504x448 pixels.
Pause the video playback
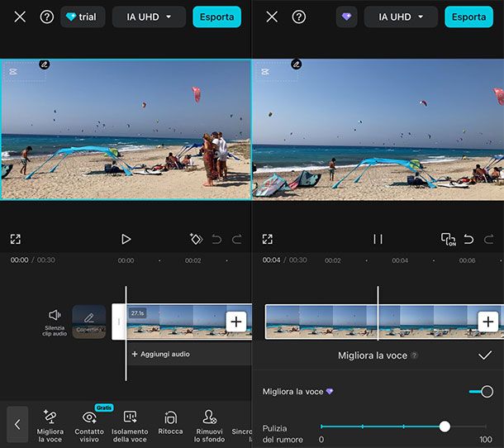click(378, 239)
